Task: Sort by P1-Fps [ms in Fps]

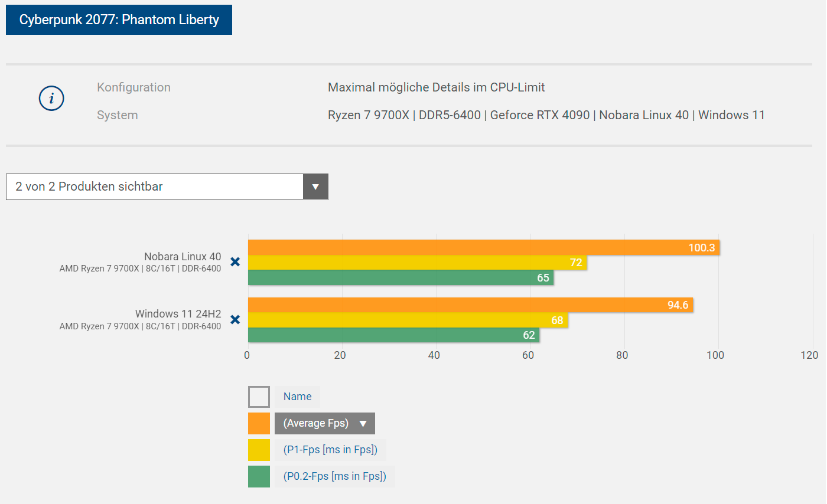Action: [330, 450]
